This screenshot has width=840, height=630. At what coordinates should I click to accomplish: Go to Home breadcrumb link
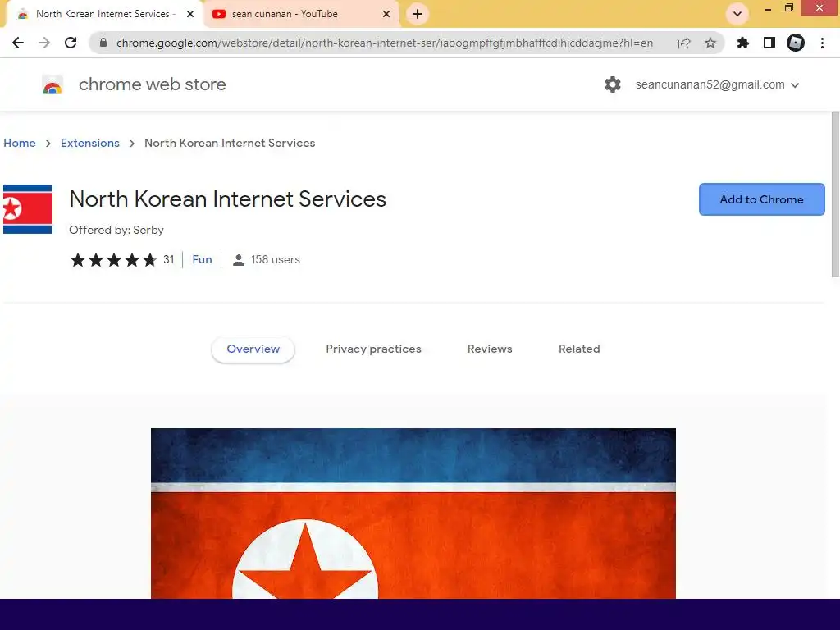coord(20,143)
